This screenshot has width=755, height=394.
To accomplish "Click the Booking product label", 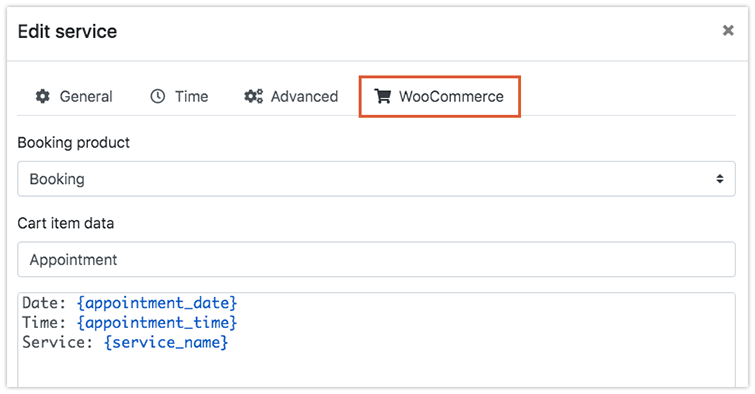I will pos(74,143).
